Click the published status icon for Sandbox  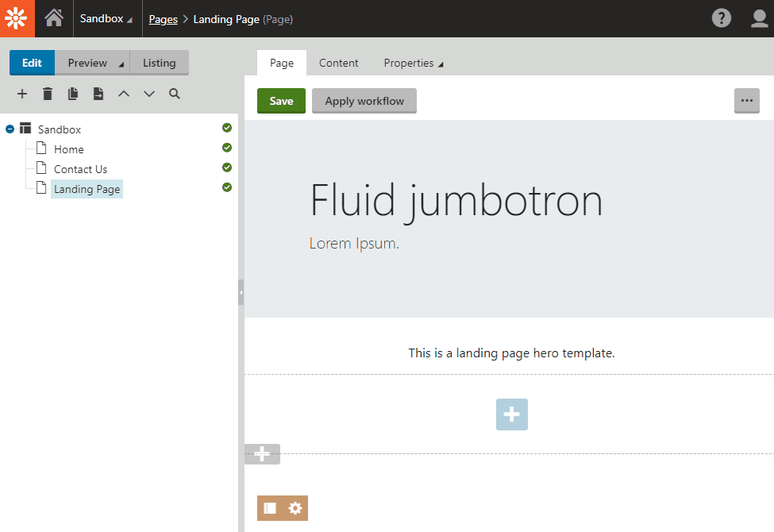(227, 128)
